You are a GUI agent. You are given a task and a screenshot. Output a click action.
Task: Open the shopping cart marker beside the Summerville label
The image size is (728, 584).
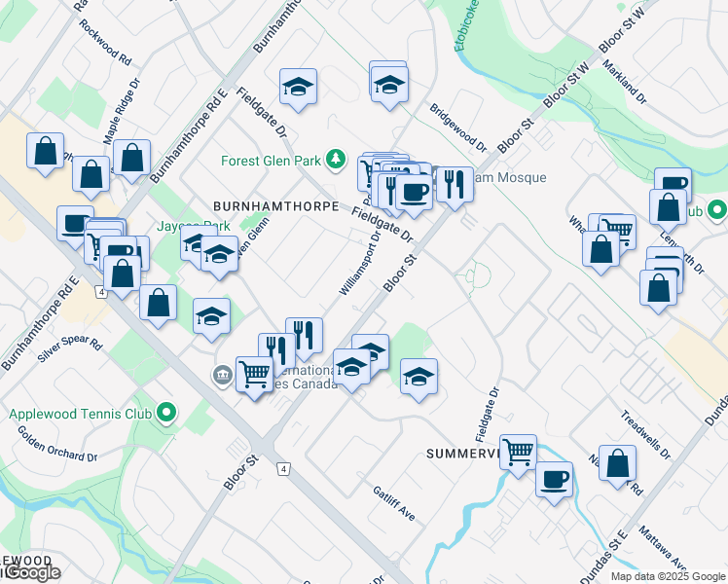pyautogui.click(x=519, y=454)
